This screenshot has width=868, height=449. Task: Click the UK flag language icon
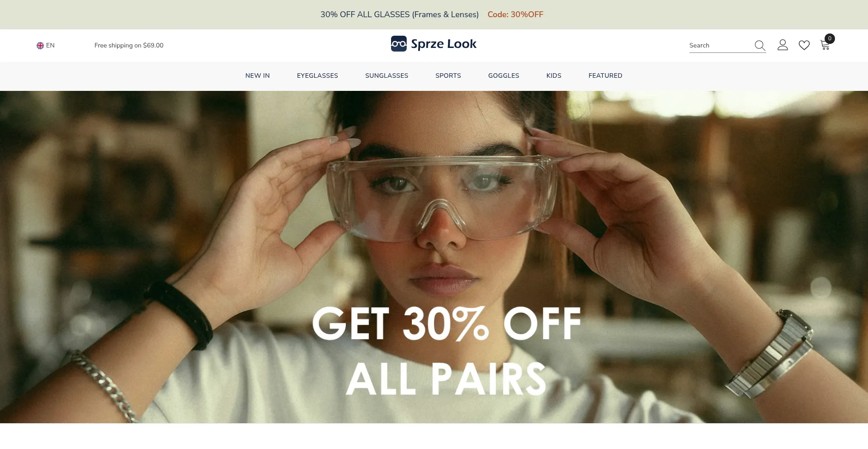coord(40,46)
